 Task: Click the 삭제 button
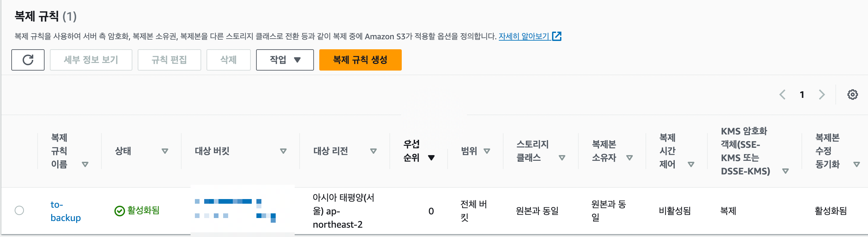coord(228,60)
